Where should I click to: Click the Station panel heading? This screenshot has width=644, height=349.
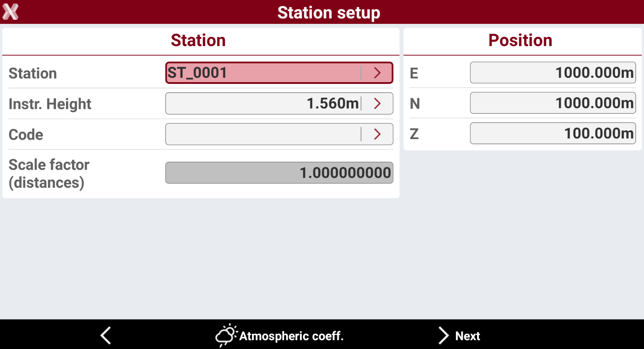tap(198, 40)
